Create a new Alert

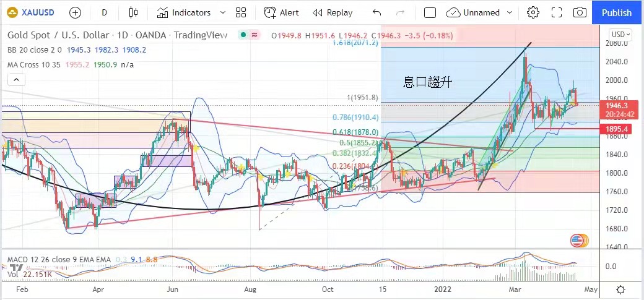click(x=281, y=12)
